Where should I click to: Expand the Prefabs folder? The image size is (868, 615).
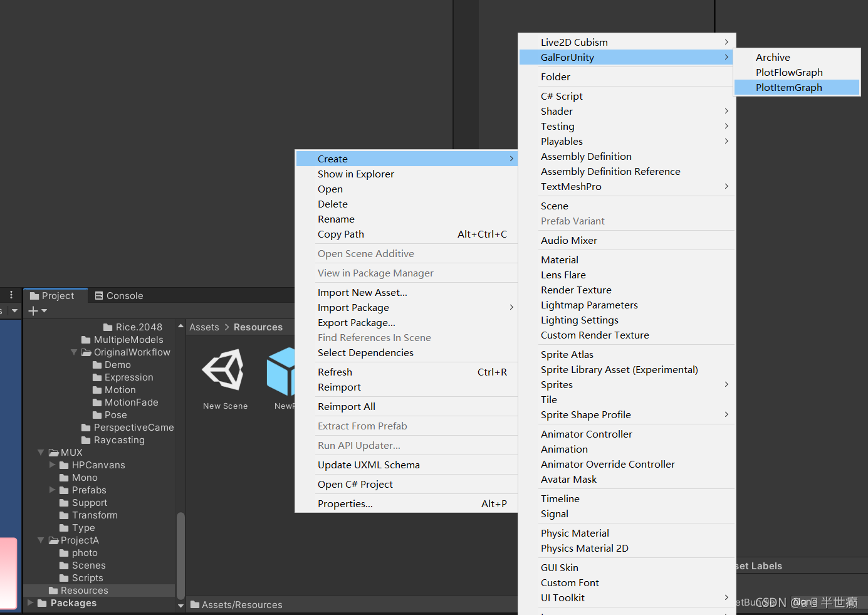52,490
